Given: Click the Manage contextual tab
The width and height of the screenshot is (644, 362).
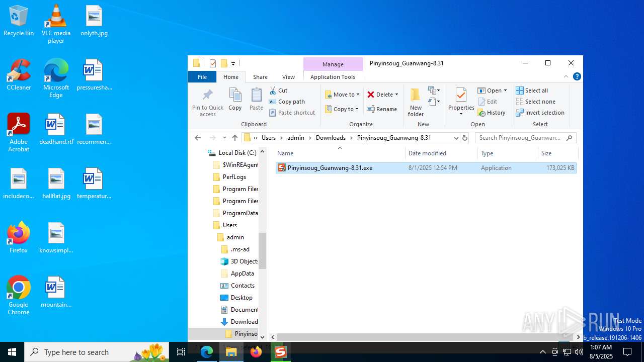Looking at the screenshot, I should tap(333, 64).
